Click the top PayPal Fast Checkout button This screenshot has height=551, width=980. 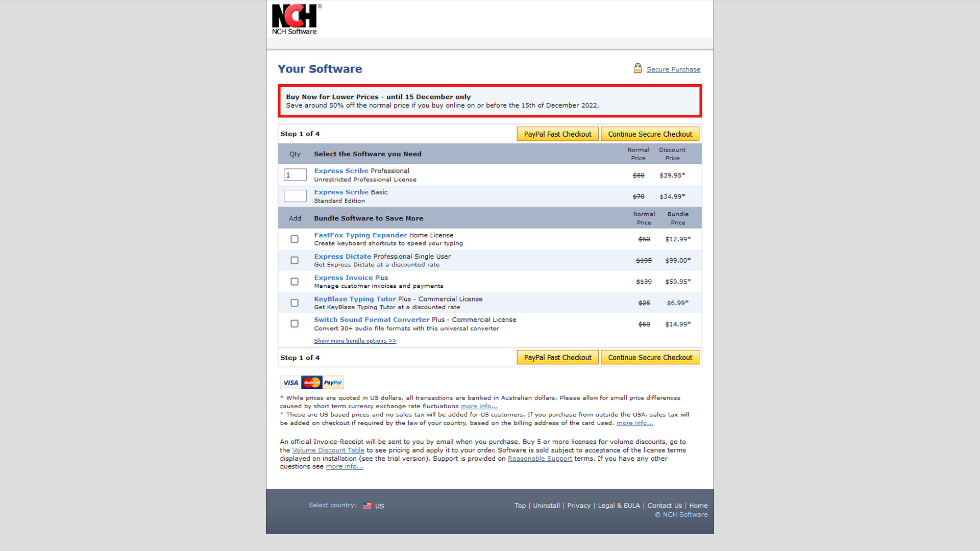557,134
